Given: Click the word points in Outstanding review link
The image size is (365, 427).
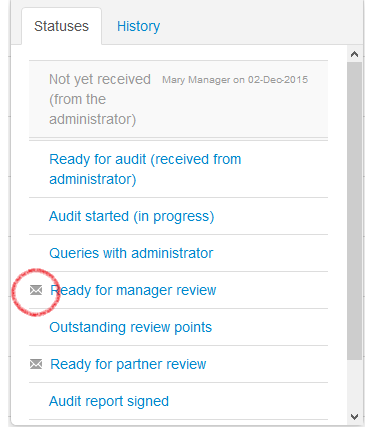Looking at the screenshot, I should [193, 328].
